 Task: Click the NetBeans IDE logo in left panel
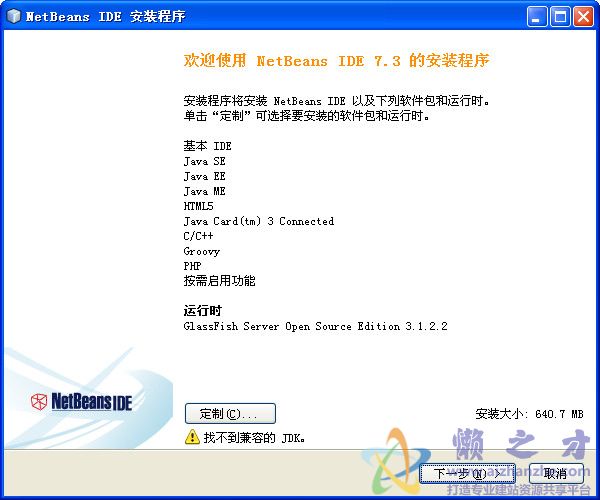coord(82,402)
